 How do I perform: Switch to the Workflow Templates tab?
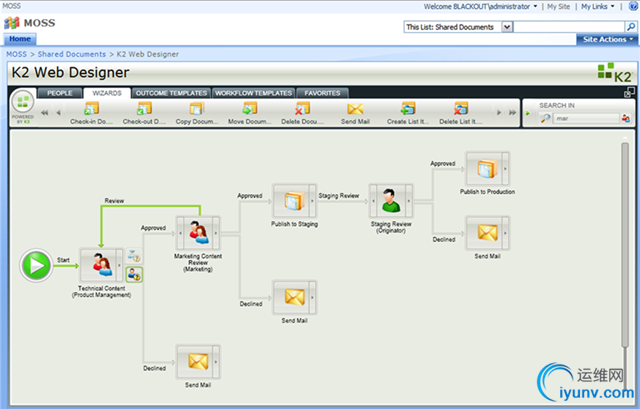(253, 93)
